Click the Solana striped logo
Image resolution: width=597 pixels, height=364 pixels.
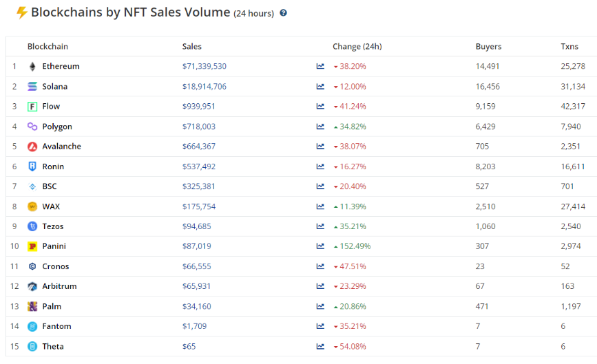32,86
